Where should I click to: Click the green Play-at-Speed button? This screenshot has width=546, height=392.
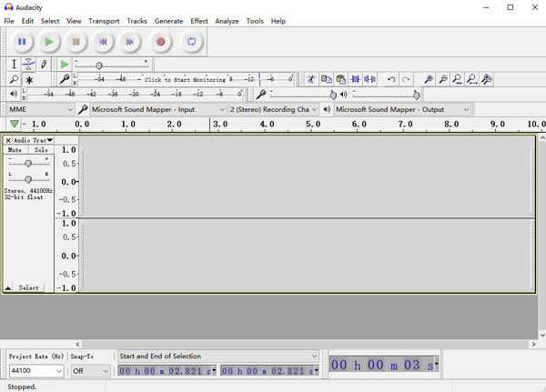click(65, 65)
